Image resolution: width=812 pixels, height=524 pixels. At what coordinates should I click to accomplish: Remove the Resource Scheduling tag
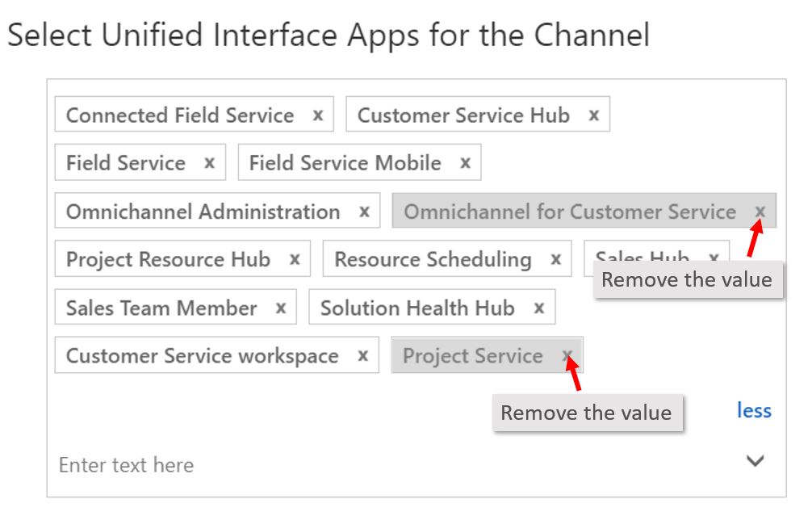(555, 259)
